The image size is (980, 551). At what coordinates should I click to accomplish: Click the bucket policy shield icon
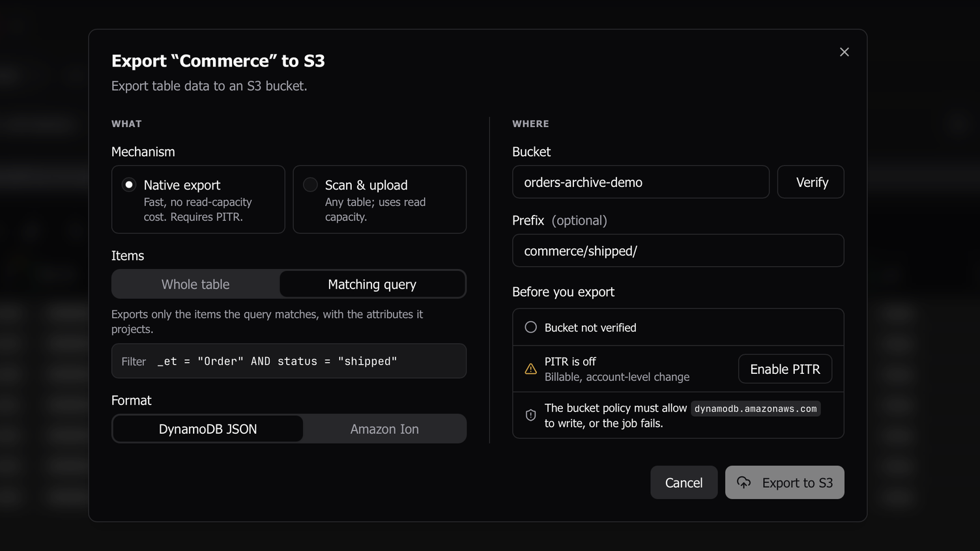531,416
